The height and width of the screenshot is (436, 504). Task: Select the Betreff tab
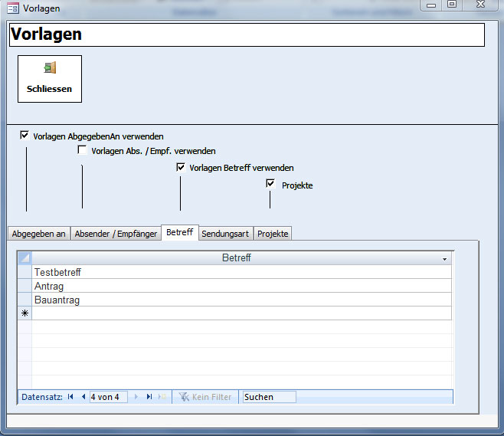pos(180,232)
